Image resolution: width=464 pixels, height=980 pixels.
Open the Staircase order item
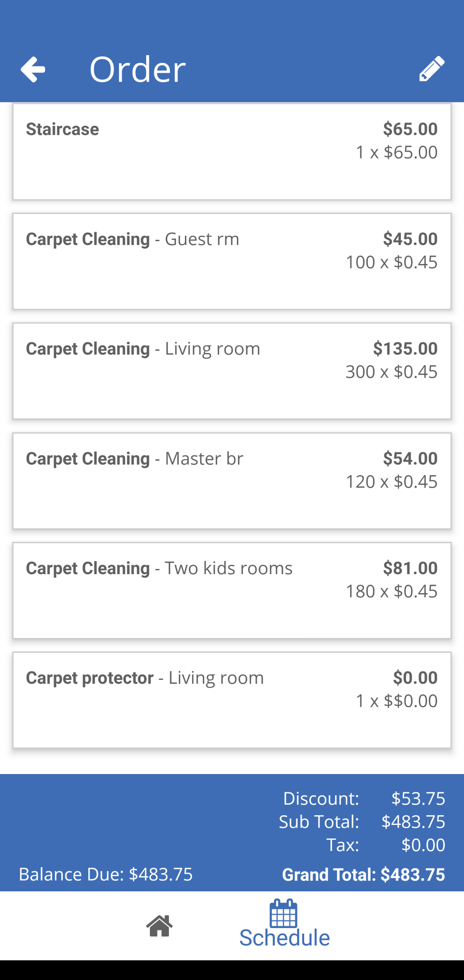coord(232,152)
